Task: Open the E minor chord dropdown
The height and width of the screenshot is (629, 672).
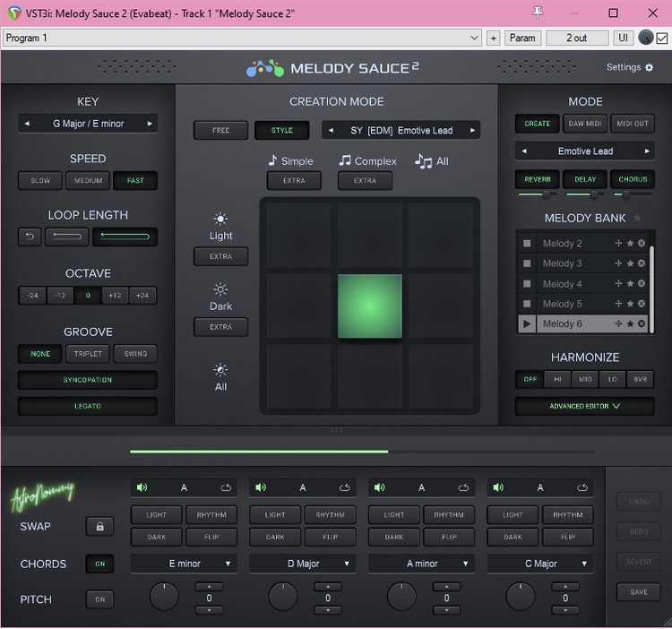Action: pyautogui.click(x=184, y=564)
